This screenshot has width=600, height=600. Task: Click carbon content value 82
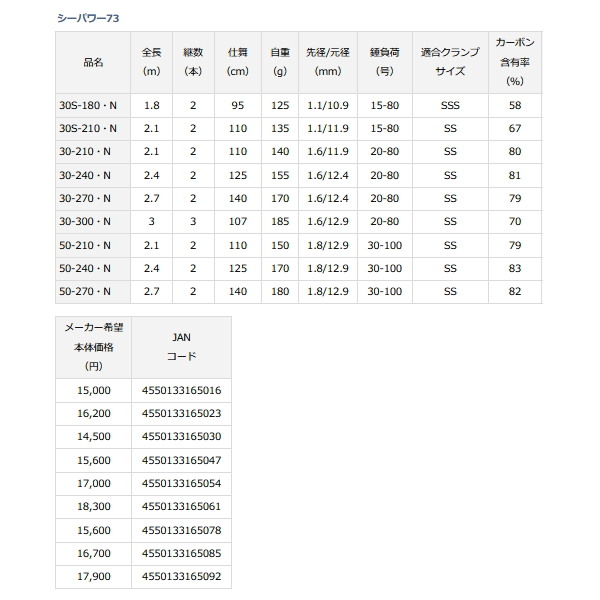click(x=515, y=292)
